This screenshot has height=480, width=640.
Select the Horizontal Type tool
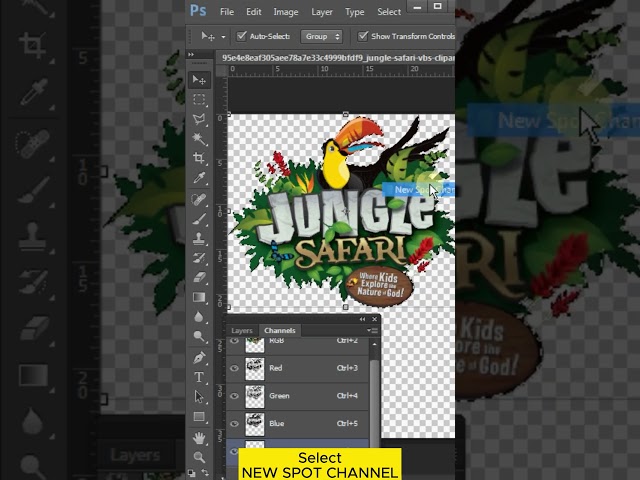pos(199,377)
